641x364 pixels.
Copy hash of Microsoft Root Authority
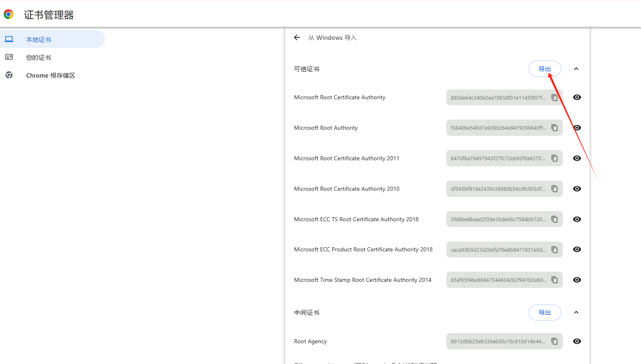click(555, 128)
